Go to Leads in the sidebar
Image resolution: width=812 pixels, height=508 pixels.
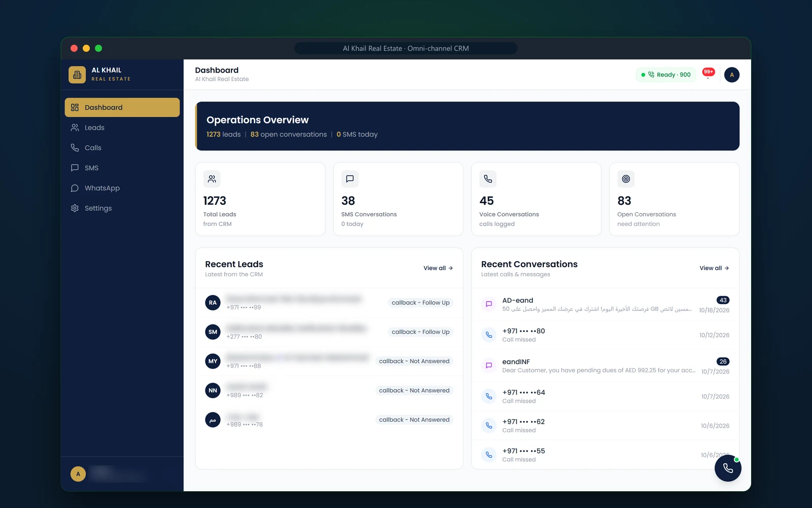coord(122,128)
